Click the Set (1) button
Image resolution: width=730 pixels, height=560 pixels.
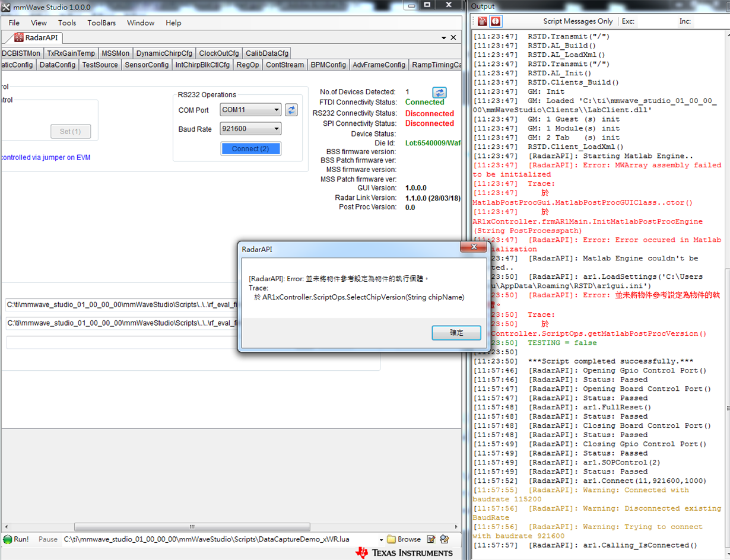click(70, 131)
